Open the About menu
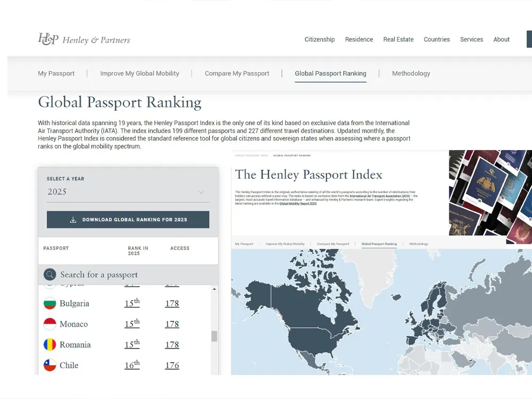This screenshot has height=399, width=532. click(502, 39)
